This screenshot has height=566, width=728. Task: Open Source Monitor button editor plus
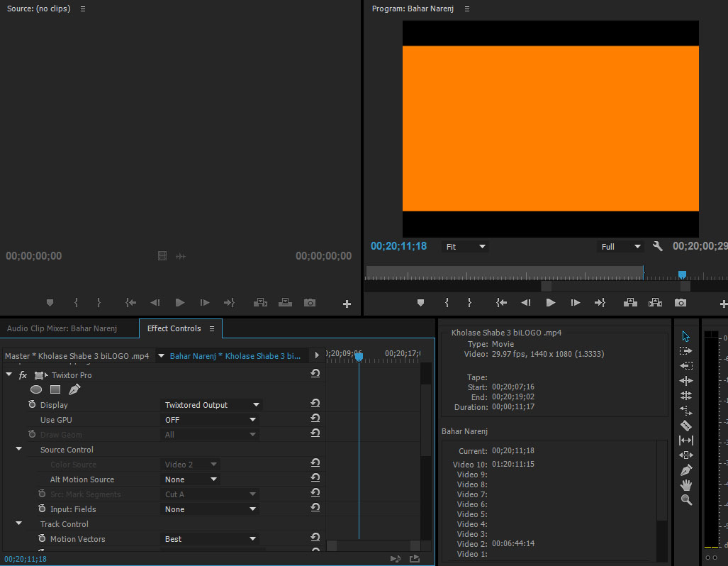coord(347,304)
